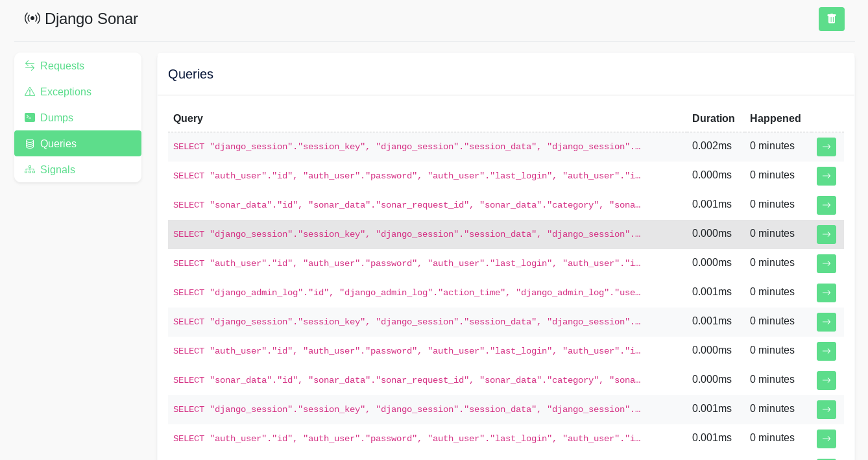
Task: Open details arrow for sonar_data query lasting 0.001ms
Action: coord(826,205)
